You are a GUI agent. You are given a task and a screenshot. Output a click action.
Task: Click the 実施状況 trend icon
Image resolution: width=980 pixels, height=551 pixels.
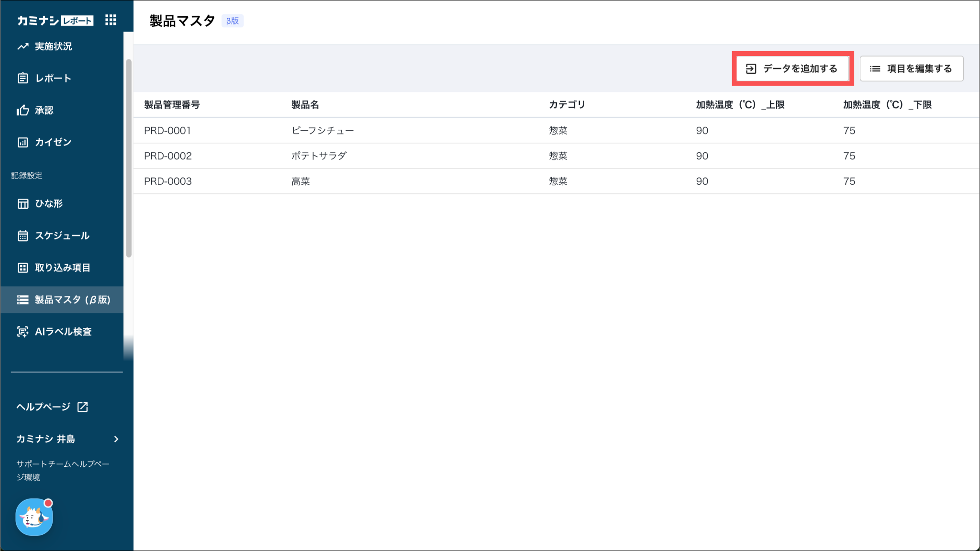pos(23,46)
